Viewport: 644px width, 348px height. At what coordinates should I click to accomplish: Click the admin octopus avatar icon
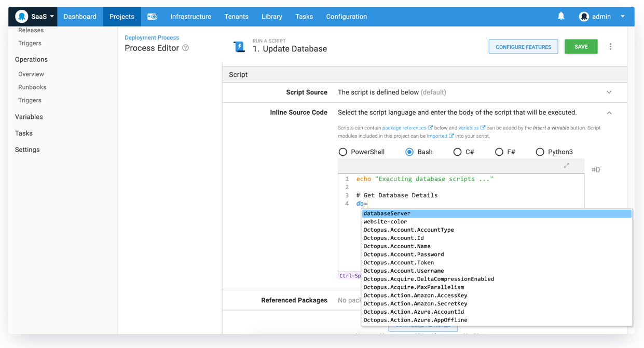coord(583,16)
